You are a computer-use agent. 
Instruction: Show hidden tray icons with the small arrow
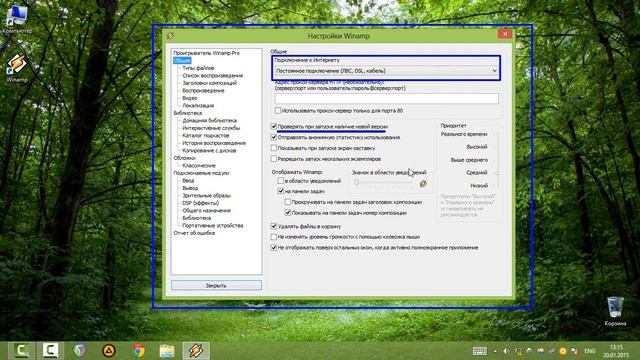click(x=495, y=351)
